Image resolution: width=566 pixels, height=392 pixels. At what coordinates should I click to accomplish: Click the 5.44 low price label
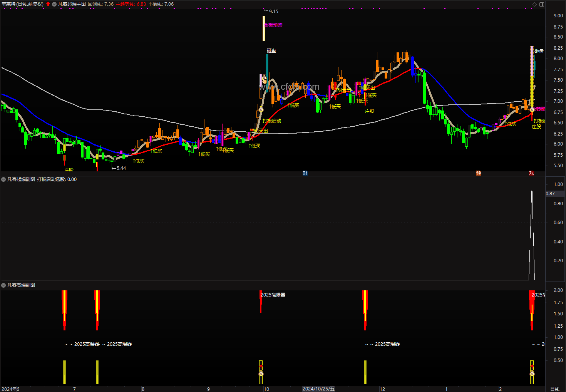pos(121,168)
